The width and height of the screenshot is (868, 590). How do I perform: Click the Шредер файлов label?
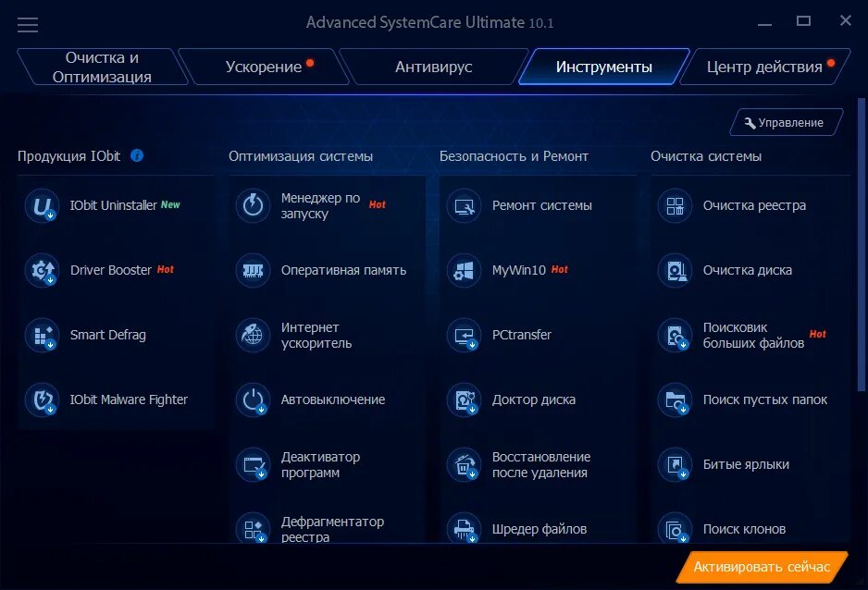coord(539,529)
